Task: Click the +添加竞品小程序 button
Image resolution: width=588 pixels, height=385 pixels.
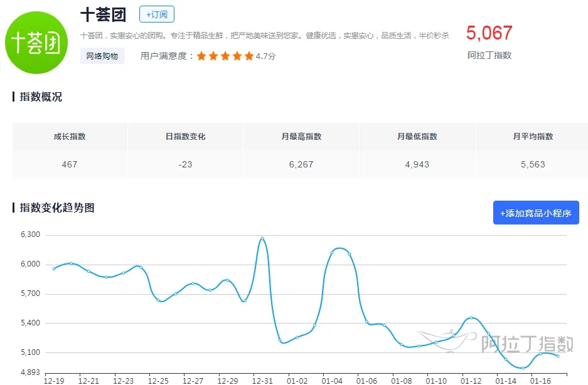Action: [536, 213]
